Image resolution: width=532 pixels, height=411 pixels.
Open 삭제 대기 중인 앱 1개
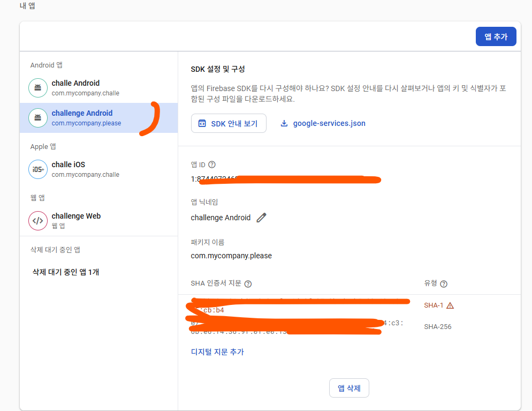coord(66,272)
